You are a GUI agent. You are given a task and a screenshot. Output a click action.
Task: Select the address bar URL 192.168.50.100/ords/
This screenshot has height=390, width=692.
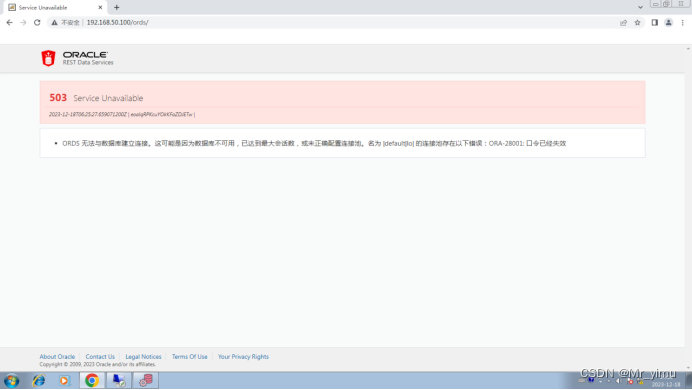[x=117, y=22]
